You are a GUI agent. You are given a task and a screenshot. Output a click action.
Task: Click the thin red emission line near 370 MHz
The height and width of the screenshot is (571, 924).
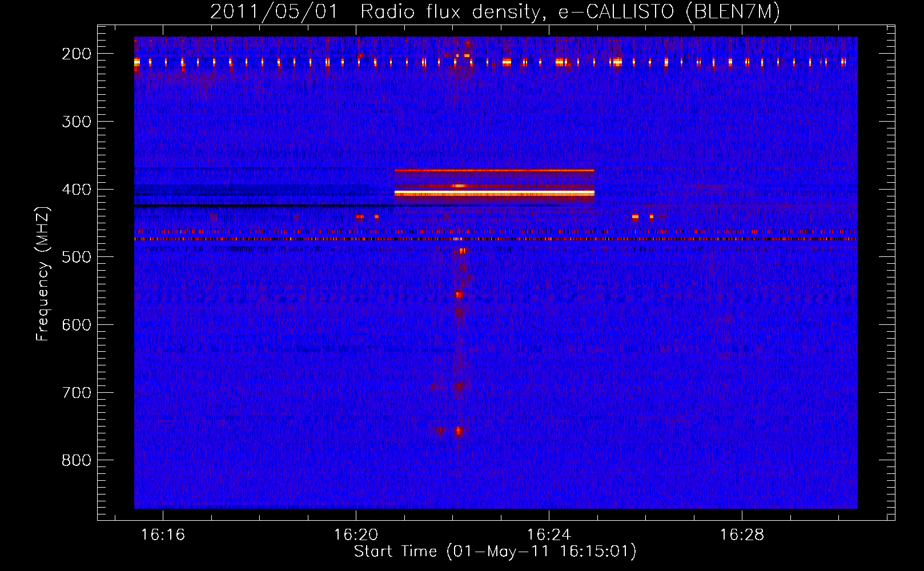(x=495, y=170)
